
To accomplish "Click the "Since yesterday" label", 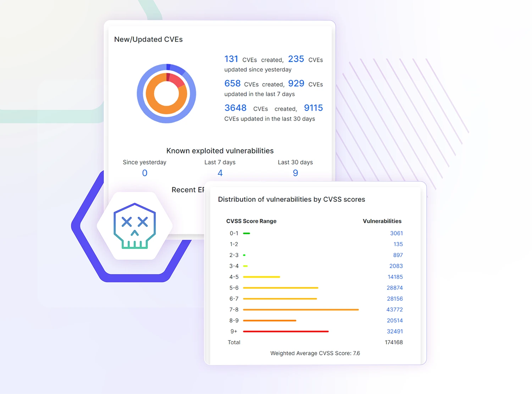I will coord(144,162).
